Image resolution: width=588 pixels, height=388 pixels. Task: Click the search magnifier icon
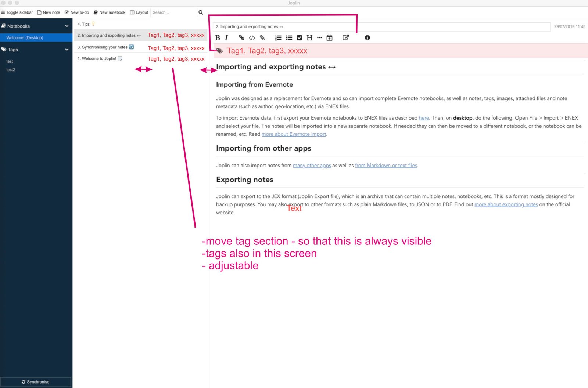pyautogui.click(x=201, y=12)
